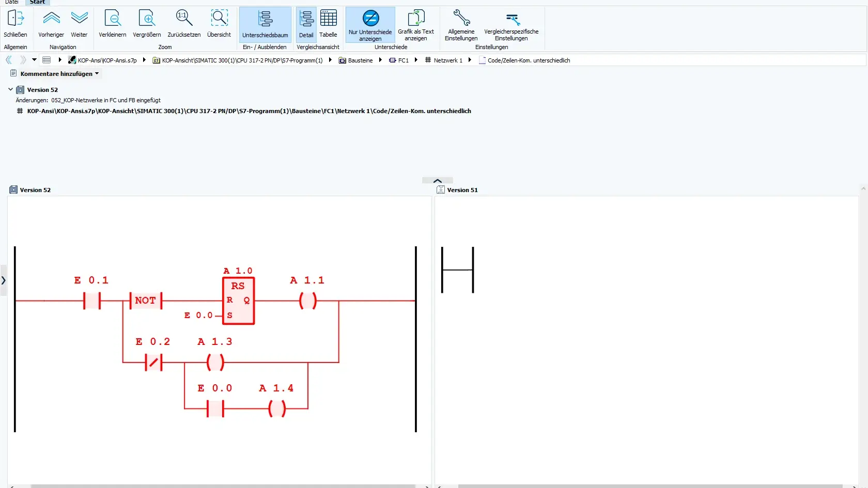Image resolution: width=868 pixels, height=488 pixels.
Task: Open the Datei tab
Action: coord(11,2)
